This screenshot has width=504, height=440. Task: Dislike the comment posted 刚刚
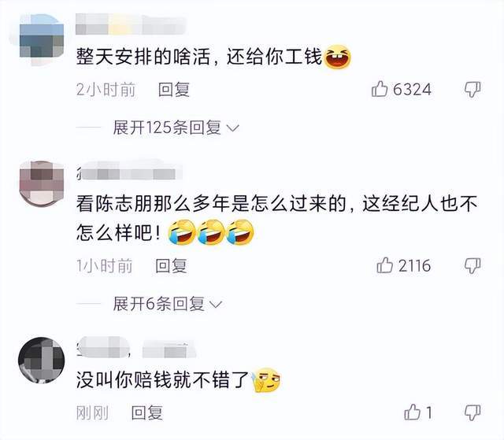[472, 412]
